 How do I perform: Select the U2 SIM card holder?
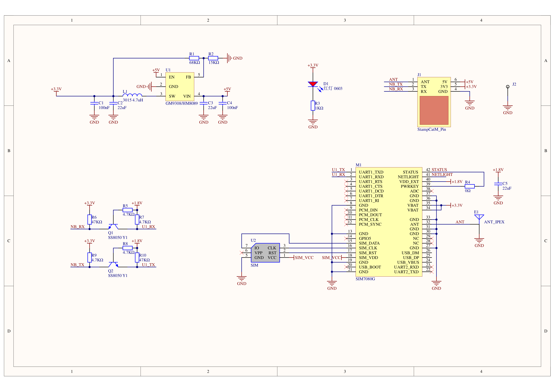point(265,253)
